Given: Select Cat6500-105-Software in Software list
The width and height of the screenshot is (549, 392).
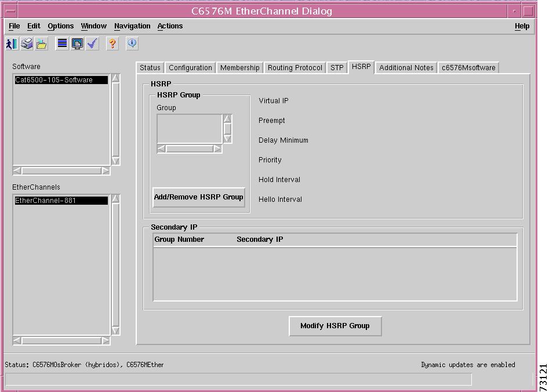Looking at the screenshot, I should tap(61, 80).
